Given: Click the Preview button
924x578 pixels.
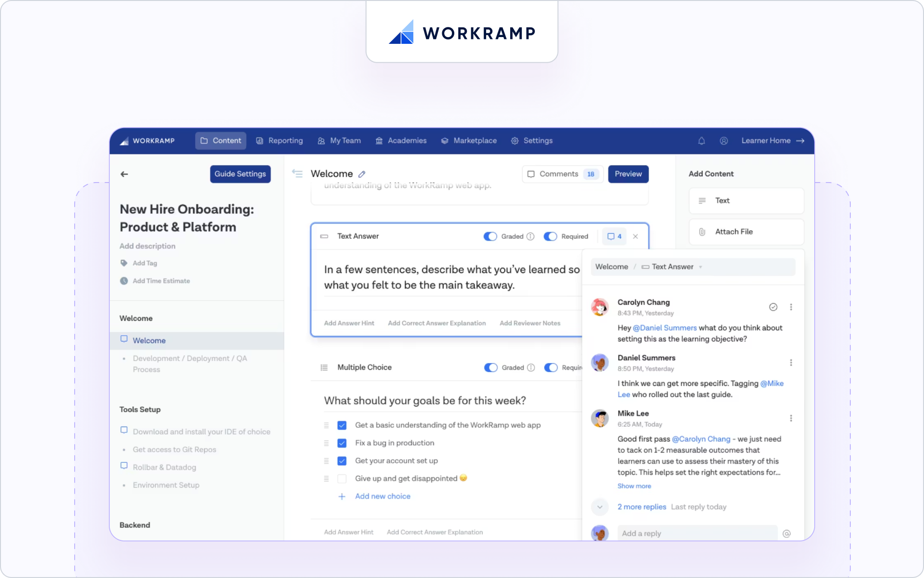Looking at the screenshot, I should [628, 174].
